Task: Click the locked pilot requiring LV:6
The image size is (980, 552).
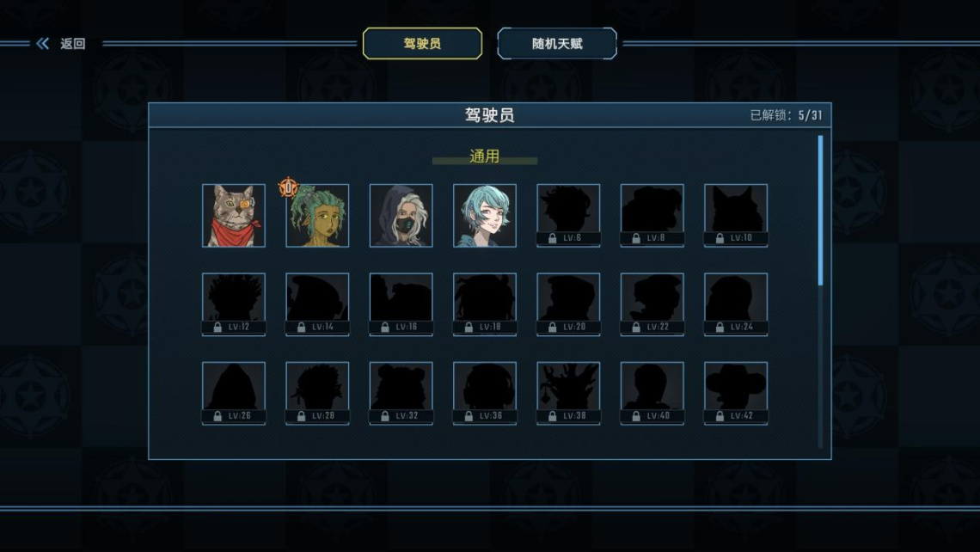Action: [568, 215]
